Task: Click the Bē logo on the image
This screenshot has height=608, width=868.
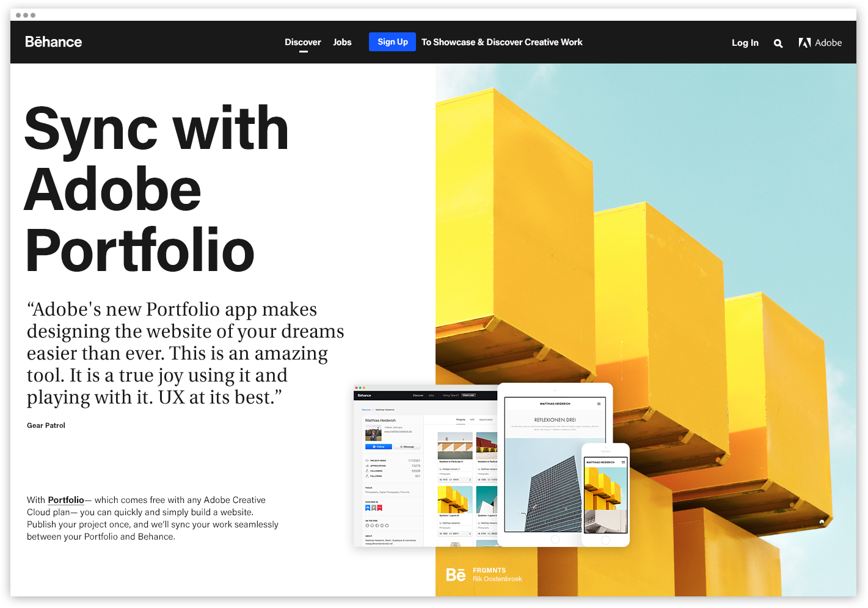Action: pyautogui.click(x=456, y=574)
